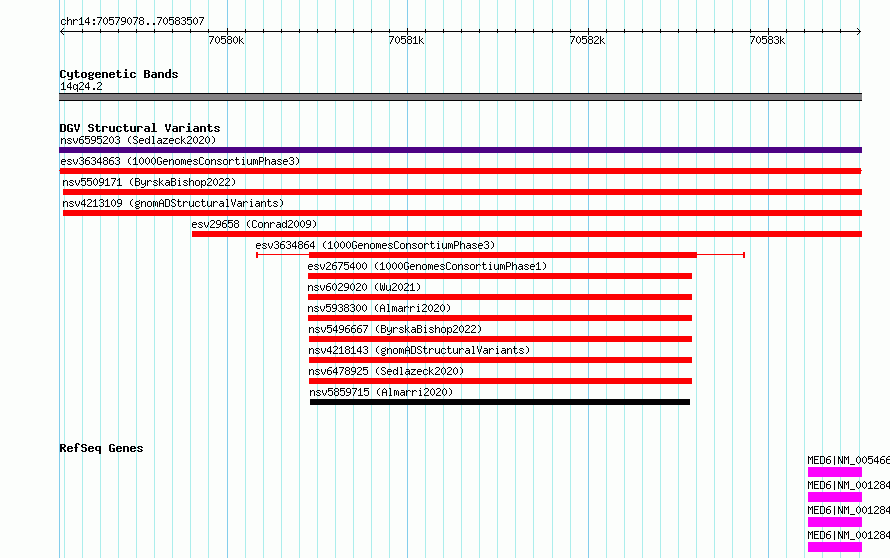Click the 70582k ruler tick label
The width and height of the screenshot is (890, 558).
587,40
